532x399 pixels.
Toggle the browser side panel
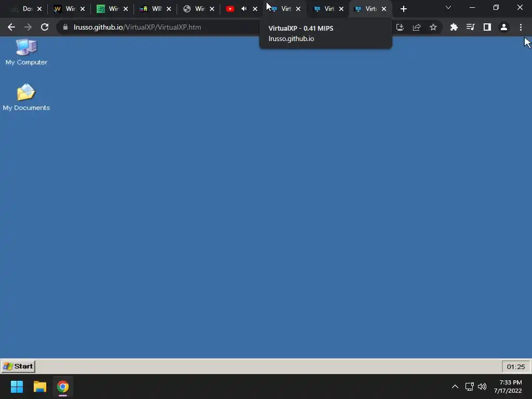487,27
